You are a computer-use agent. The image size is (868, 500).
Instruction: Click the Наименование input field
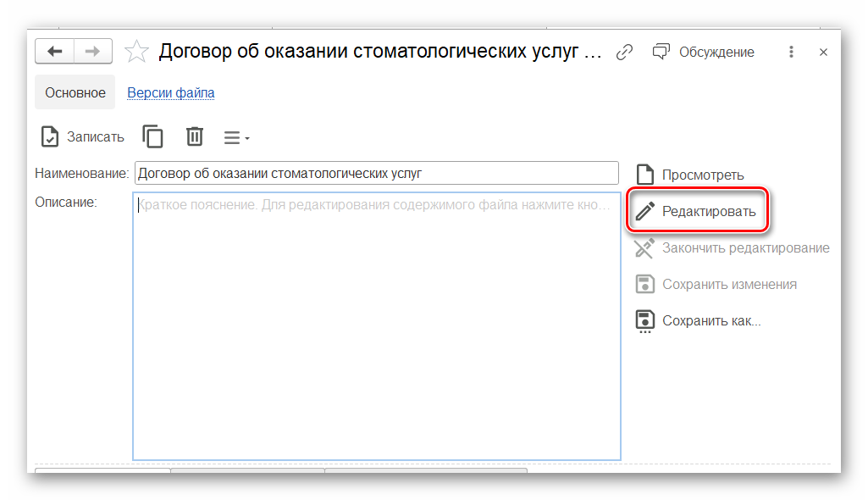[377, 174]
